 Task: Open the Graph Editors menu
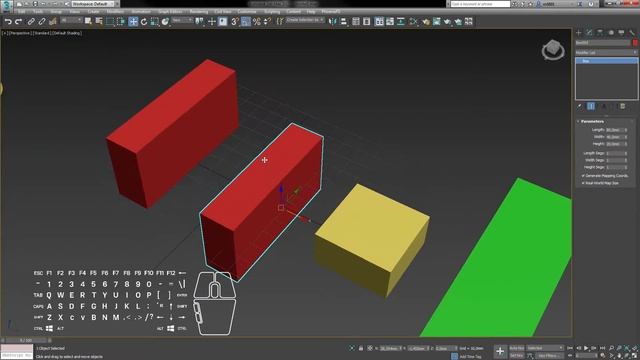tap(170, 12)
